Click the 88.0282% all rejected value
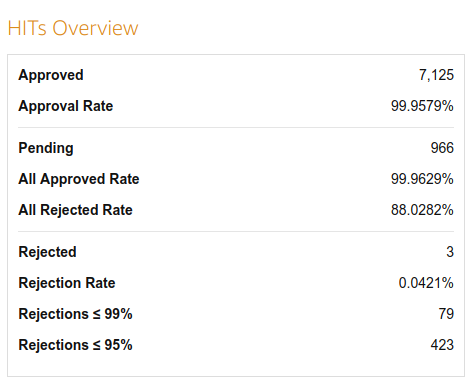The height and width of the screenshot is (380, 474). click(x=422, y=210)
